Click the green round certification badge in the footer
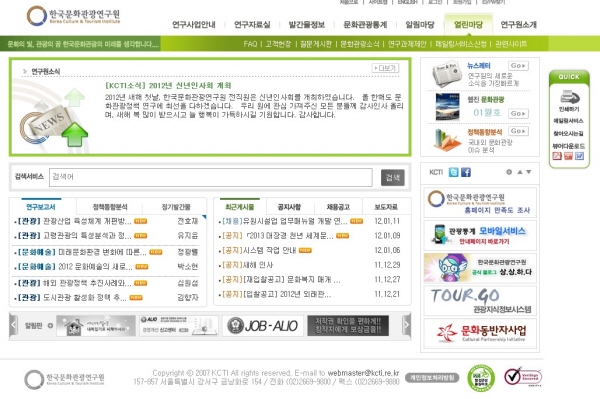Image resolution: width=600 pixels, height=399 pixels. coord(481,378)
